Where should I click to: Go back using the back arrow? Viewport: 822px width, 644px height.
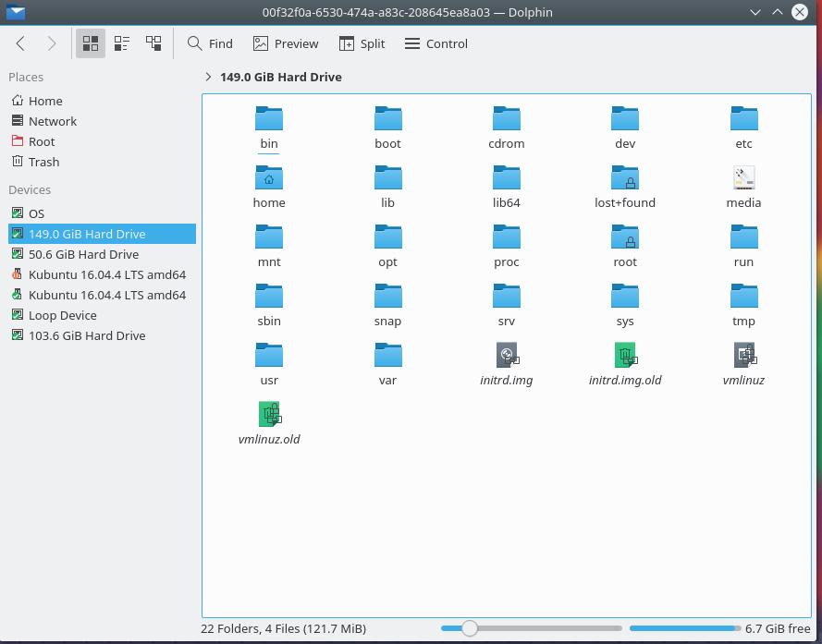click(20, 43)
